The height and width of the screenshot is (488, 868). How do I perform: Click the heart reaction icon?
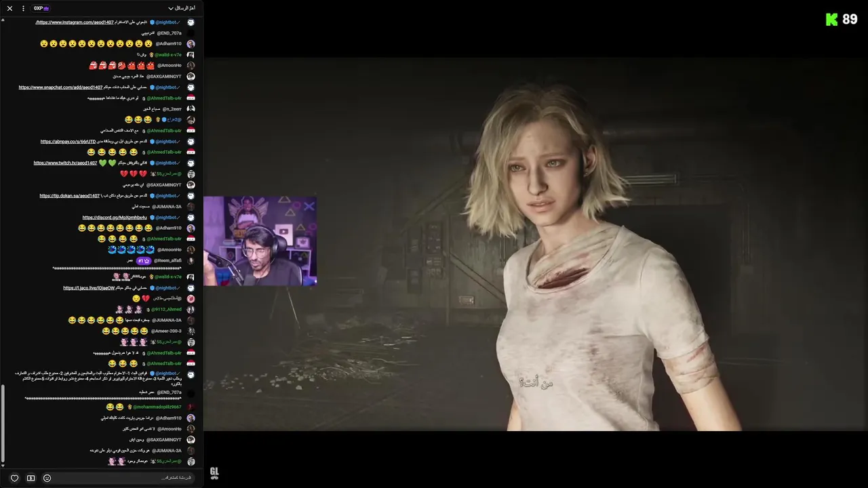point(14,478)
